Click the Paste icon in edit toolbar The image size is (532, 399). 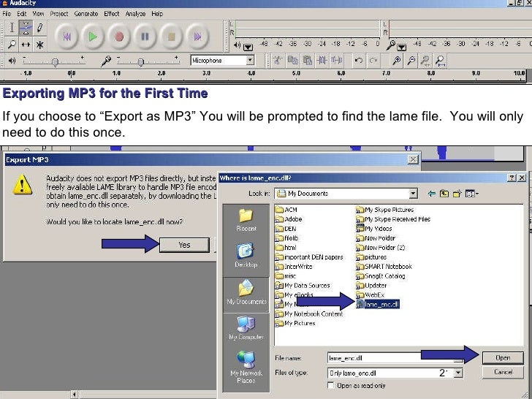pyautogui.click(x=308, y=61)
